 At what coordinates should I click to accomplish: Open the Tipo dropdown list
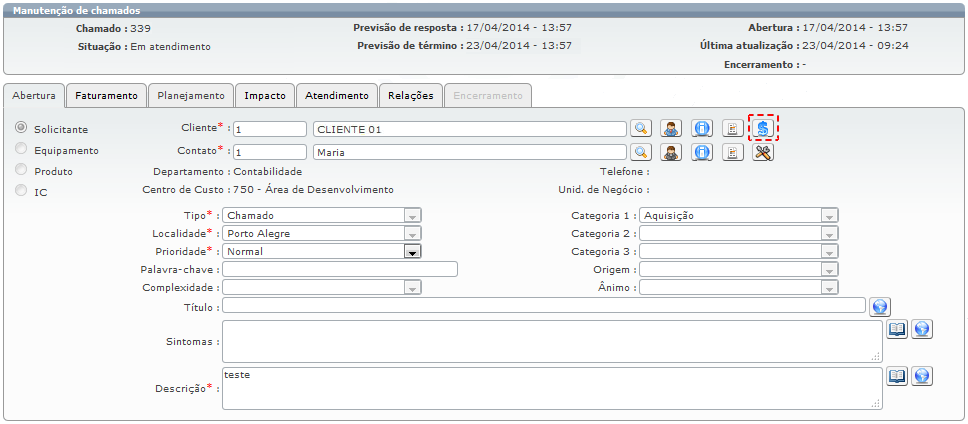[x=411, y=215]
